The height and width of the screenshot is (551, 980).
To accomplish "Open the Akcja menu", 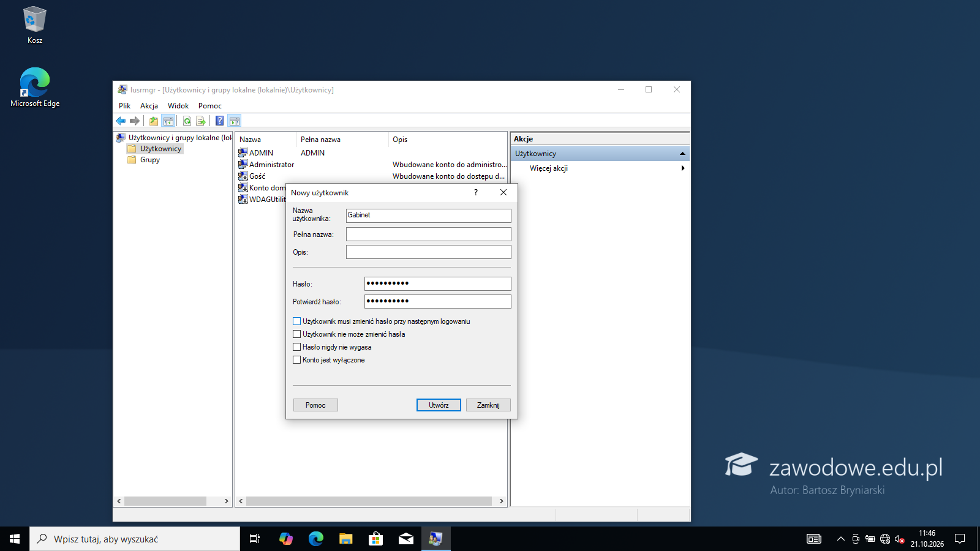I will [149, 105].
